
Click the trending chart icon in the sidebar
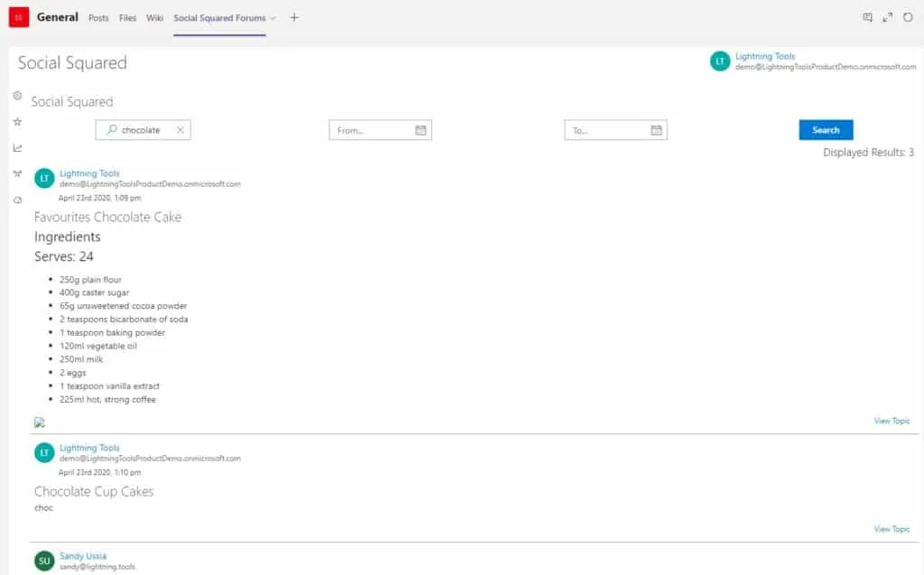pyautogui.click(x=17, y=147)
